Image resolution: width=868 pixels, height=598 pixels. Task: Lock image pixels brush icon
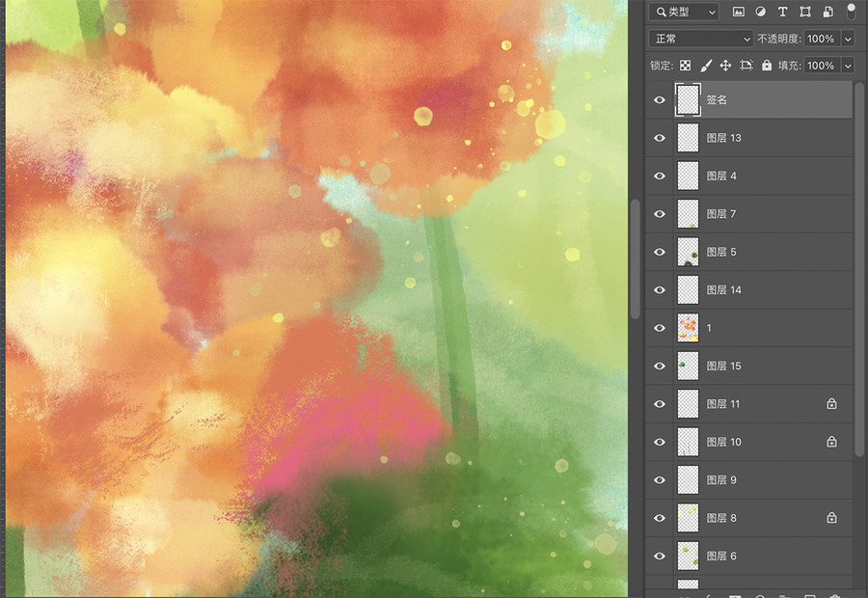706,66
